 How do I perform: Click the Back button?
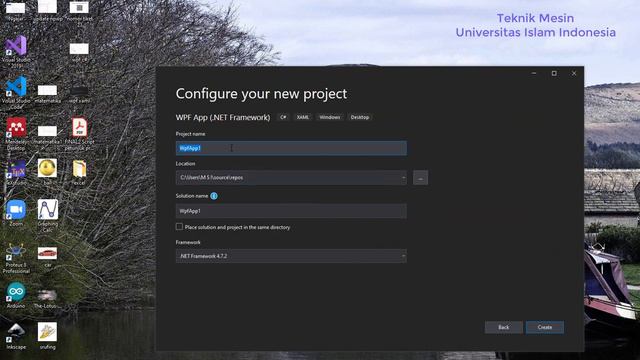coord(504,327)
